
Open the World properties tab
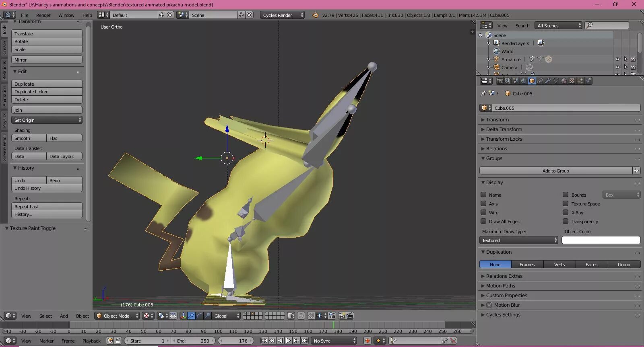524,81
